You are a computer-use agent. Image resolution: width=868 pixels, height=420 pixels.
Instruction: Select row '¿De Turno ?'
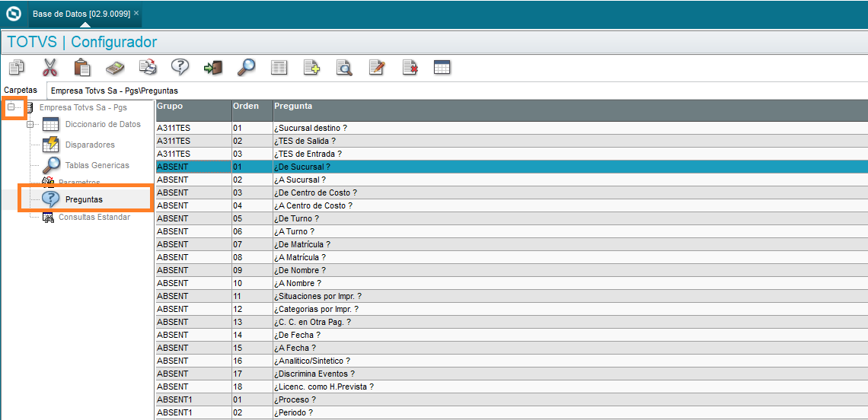point(512,218)
